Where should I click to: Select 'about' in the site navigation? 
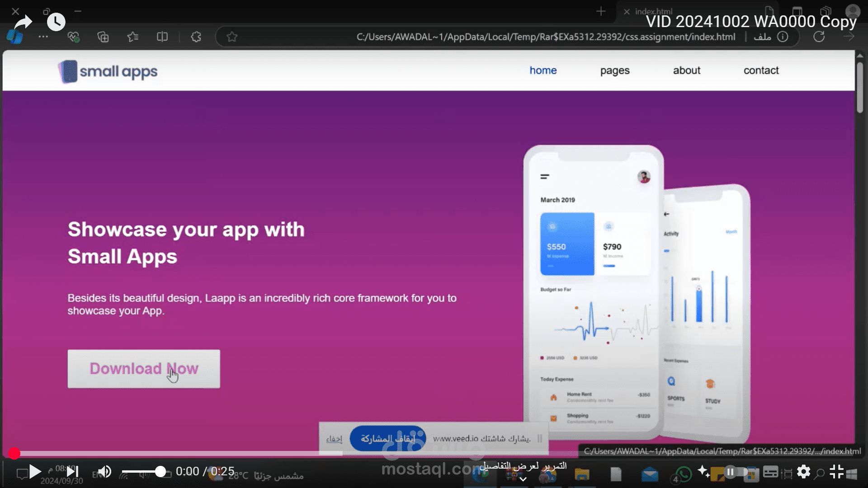tap(686, 70)
